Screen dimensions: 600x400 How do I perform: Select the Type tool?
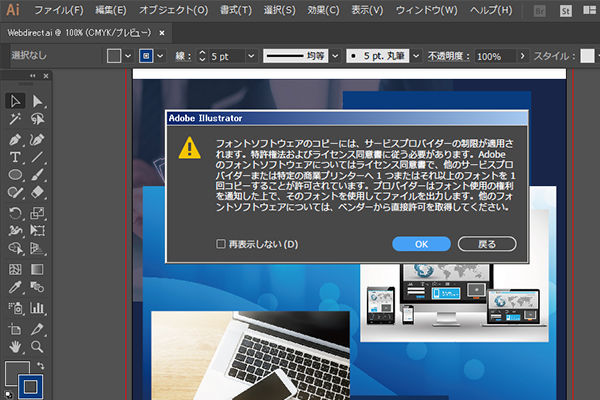point(15,157)
